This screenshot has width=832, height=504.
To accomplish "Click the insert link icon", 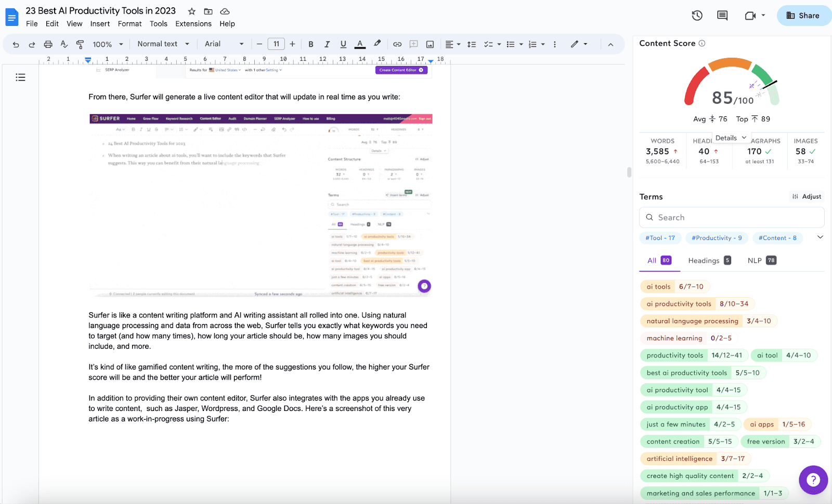I will point(397,44).
